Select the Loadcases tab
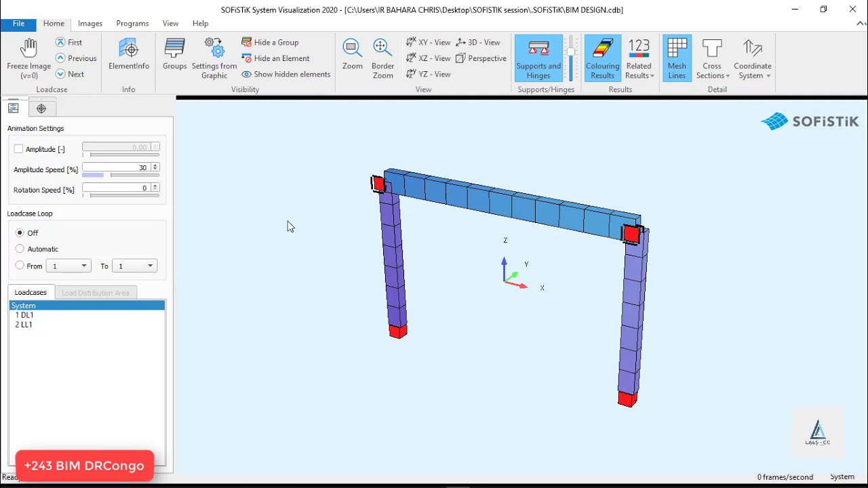The height and width of the screenshot is (488, 868). [31, 292]
